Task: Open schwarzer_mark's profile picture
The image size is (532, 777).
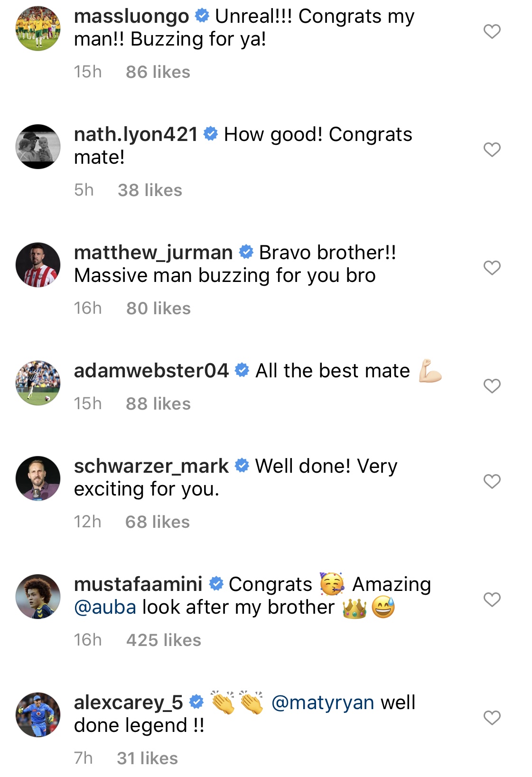Action: [38, 478]
